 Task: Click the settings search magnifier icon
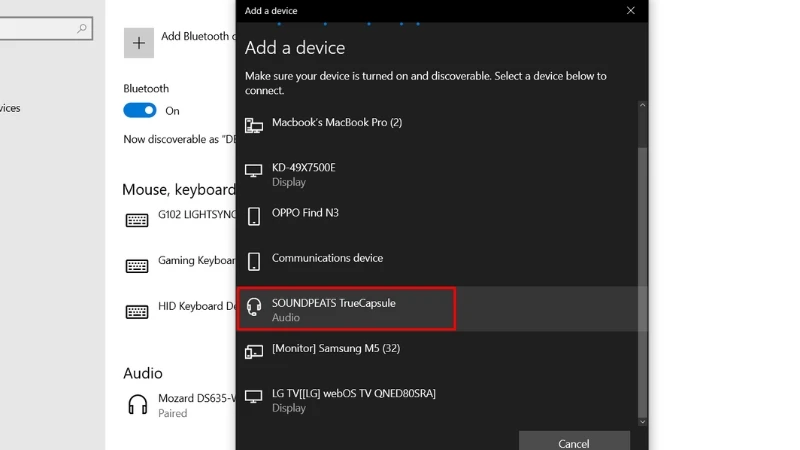click(82, 29)
